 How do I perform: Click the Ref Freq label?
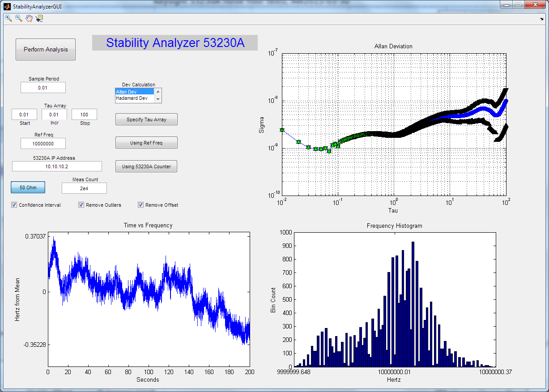coord(43,135)
